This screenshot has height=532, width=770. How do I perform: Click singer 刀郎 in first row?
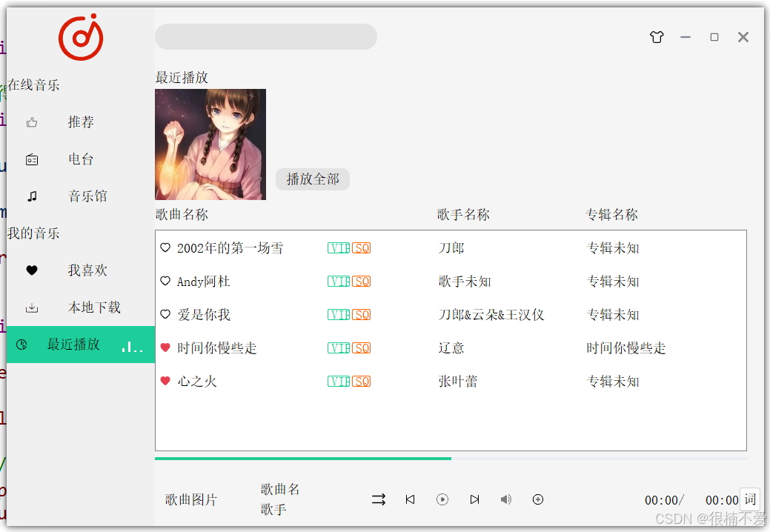pyautogui.click(x=451, y=248)
